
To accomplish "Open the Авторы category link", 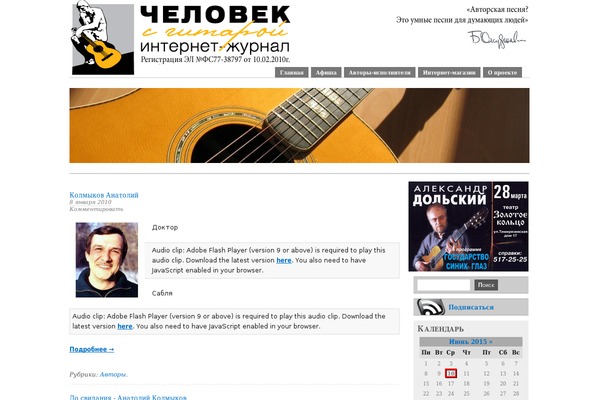I will (x=113, y=374).
